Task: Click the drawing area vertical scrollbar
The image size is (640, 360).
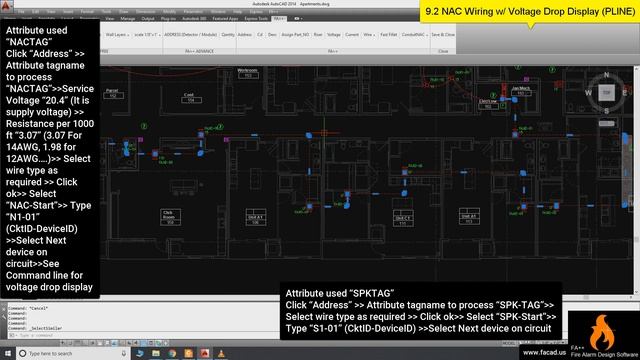Action: click(x=636, y=180)
